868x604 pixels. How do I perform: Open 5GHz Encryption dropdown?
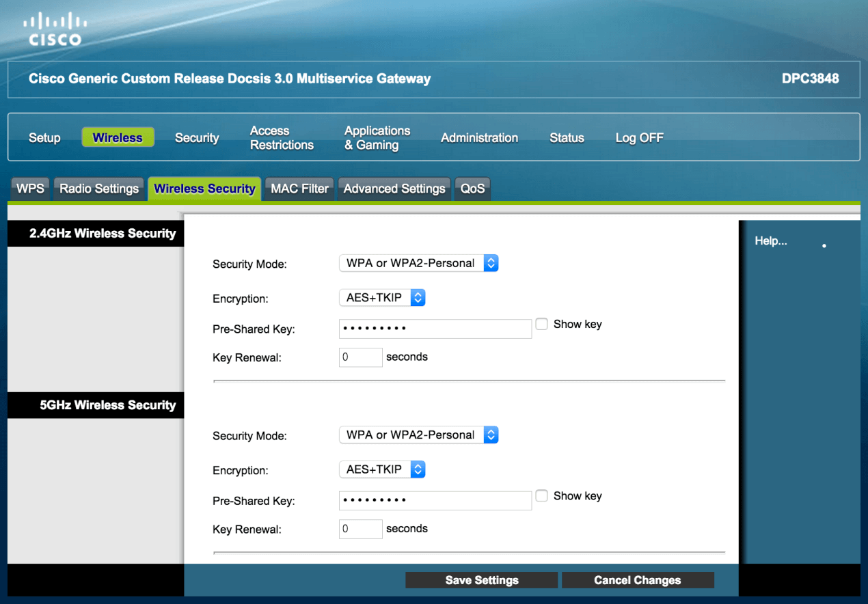[382, 469]
